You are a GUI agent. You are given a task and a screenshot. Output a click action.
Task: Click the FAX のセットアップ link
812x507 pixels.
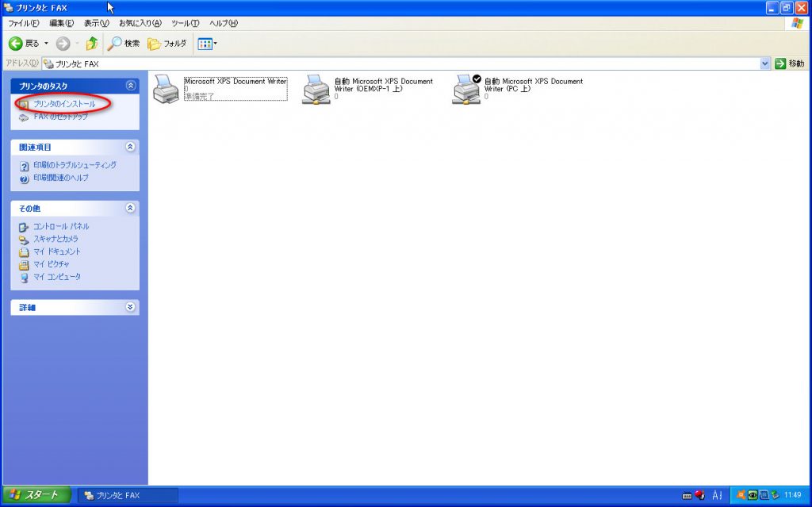(60, 117)
